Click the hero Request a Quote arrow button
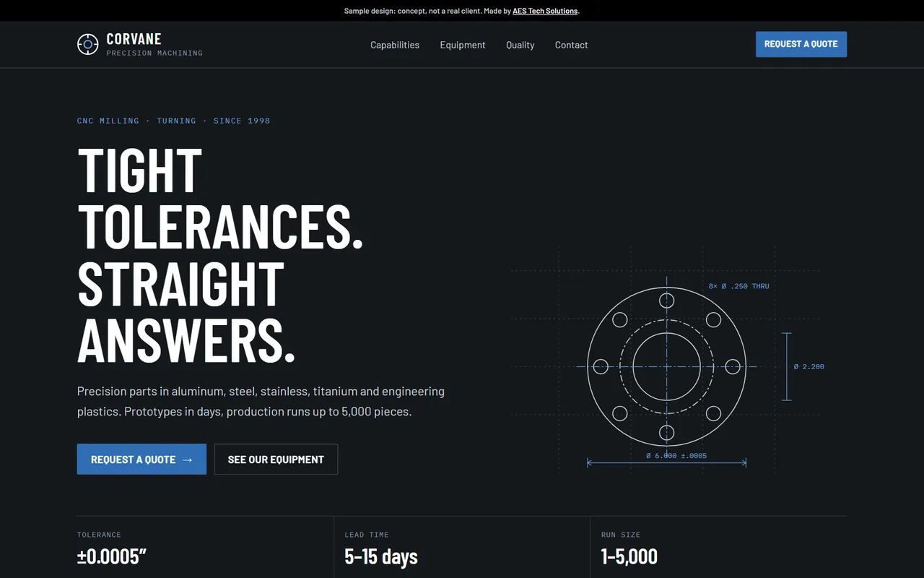924x578 pixels. (x=141, y=460)
